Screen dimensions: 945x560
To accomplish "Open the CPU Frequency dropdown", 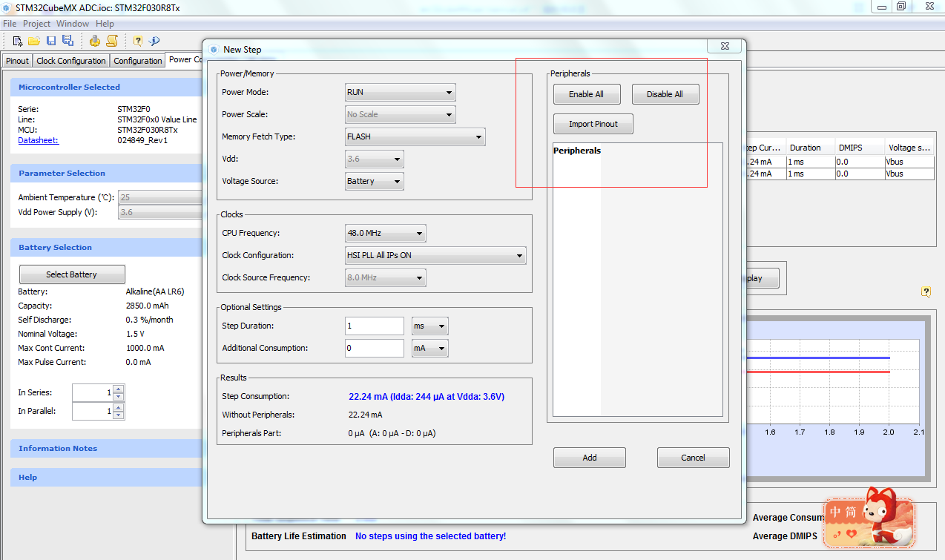I will point(386,233).
